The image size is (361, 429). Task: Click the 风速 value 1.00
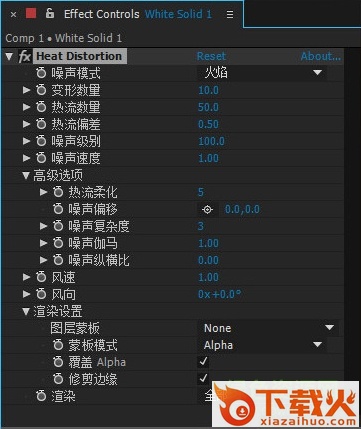tap(209, 277)
